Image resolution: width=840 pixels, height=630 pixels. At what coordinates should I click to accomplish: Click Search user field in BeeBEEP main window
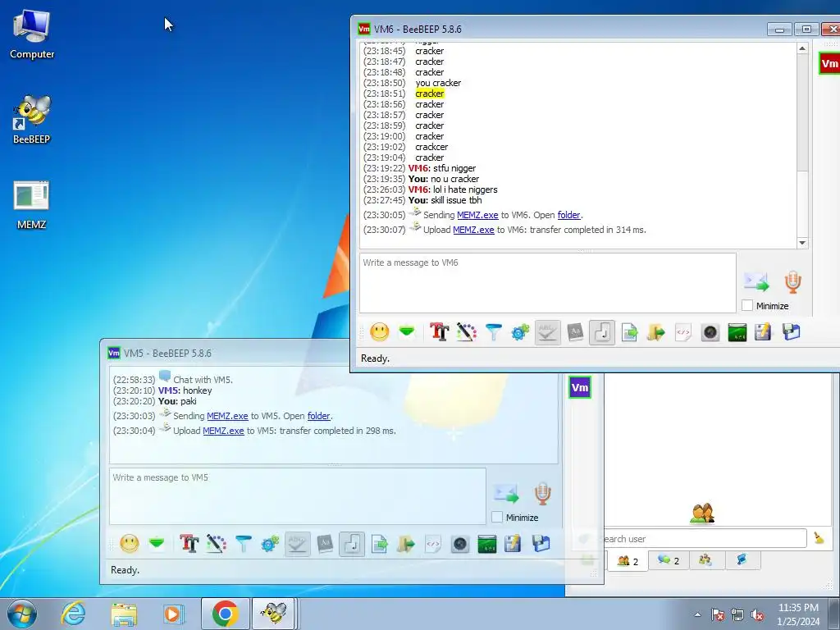point(705,538)
